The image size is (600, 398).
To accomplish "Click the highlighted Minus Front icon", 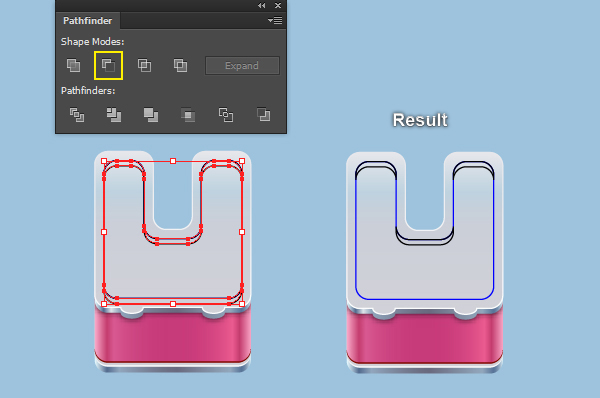I will click(x=109, y=65).
